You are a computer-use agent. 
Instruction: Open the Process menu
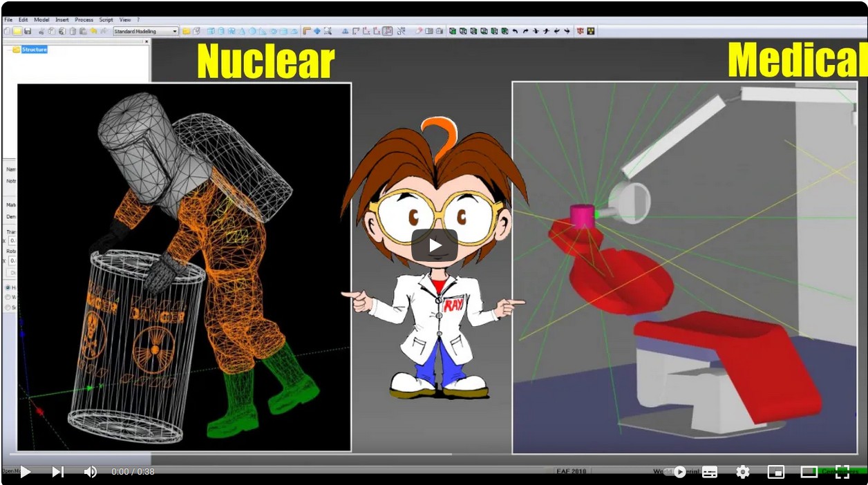click(x=84, y=20)
